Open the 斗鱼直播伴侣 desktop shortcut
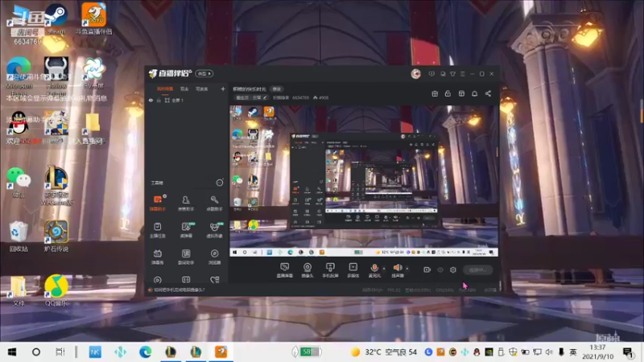This screenshot has height=362, width=644. (x=93, y=19)
